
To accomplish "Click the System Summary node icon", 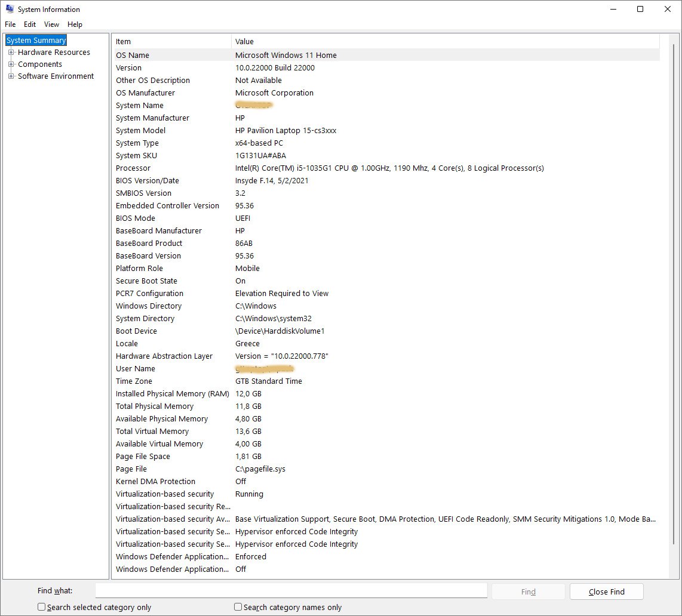I will point(36,40).
